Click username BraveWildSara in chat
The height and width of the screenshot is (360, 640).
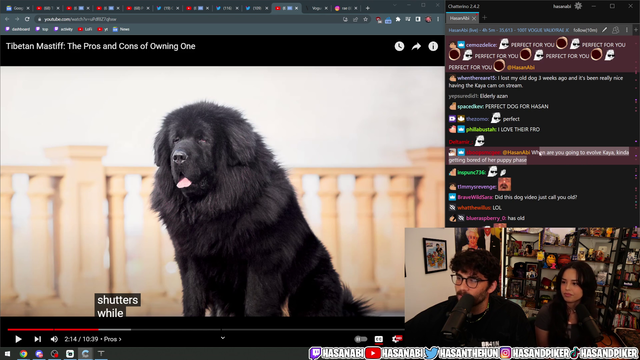point(475,197)
